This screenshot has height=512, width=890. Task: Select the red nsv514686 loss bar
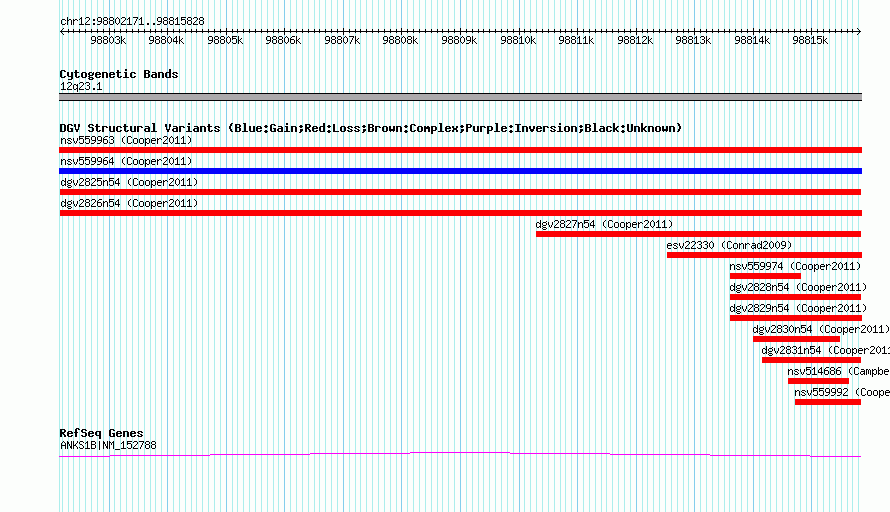tap(818, 381)
